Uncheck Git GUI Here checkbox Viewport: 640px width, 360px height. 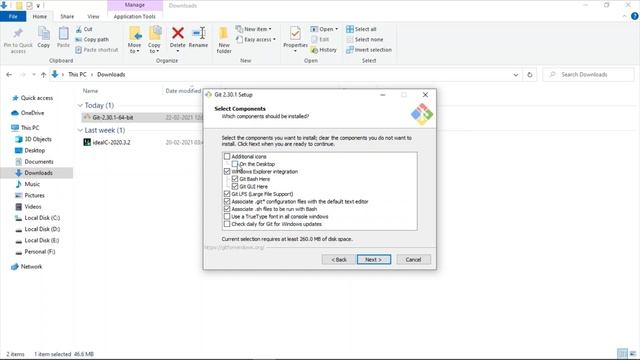(235, 187)
